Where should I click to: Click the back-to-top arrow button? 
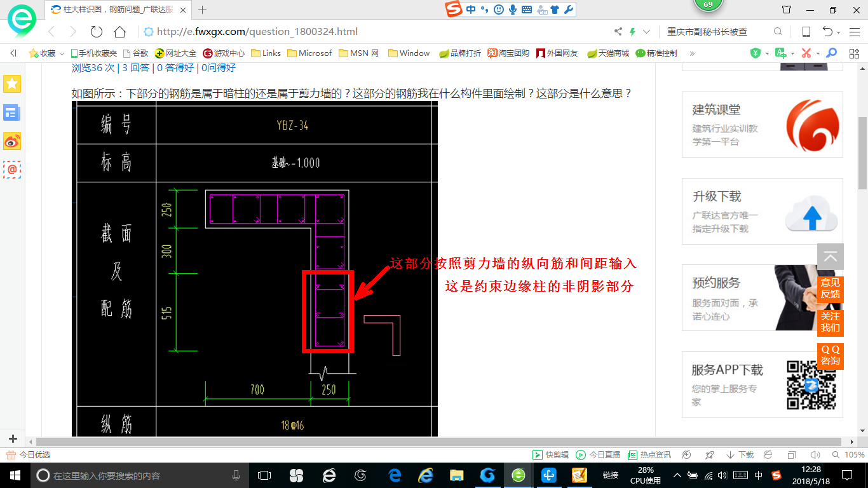tap(831, 257)
